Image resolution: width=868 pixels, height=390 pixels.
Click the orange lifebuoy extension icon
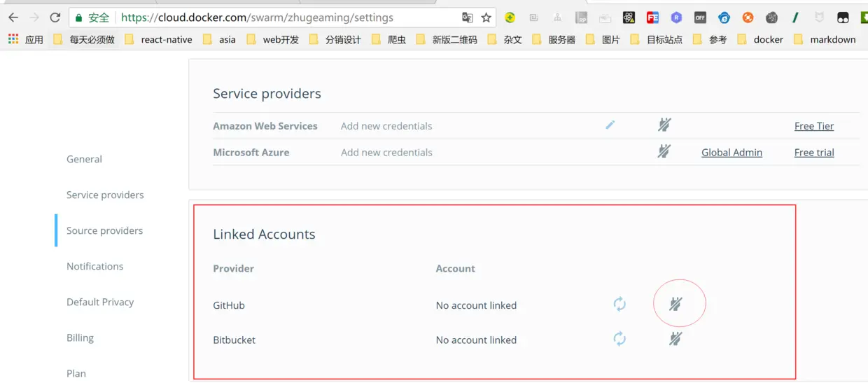[x=748, y=18]
